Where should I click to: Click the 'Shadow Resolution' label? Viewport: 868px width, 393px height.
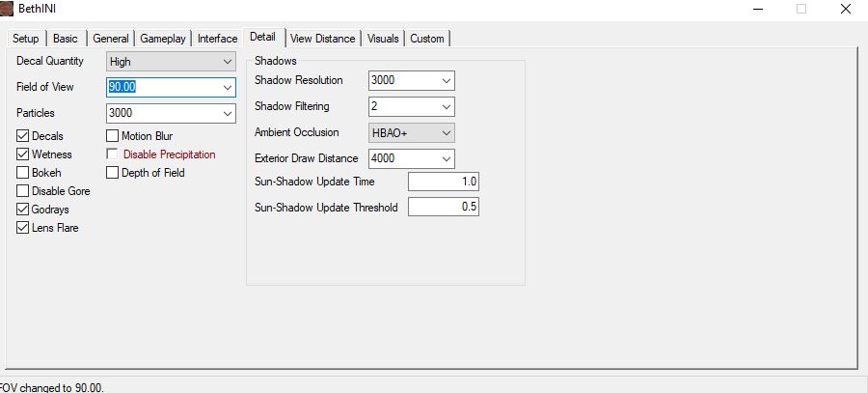(298, 80)
